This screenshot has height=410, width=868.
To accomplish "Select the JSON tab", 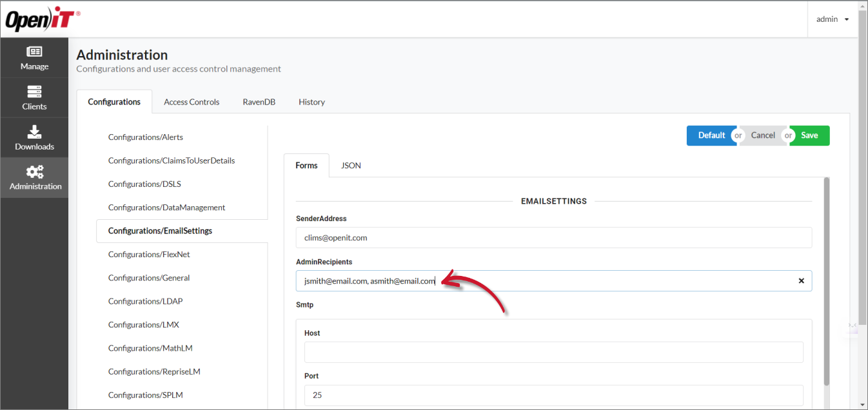I will (351, 166).
